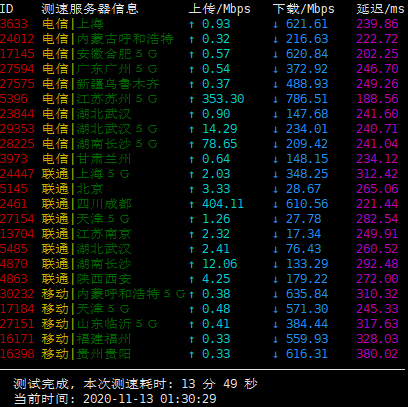Image resolution: width=408 pixels, height=407 pixels.
Task: Click the upload arrow beside 78.65
Action: 192,144
